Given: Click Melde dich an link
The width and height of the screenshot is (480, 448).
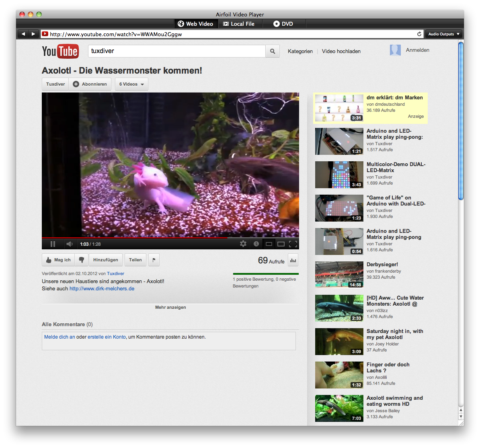Looking at the screenshot, I should click(59, 337).
